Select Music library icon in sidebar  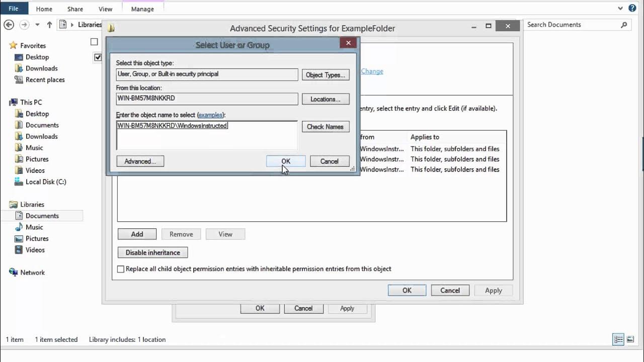pyautogui.click(x=19, y=227)
